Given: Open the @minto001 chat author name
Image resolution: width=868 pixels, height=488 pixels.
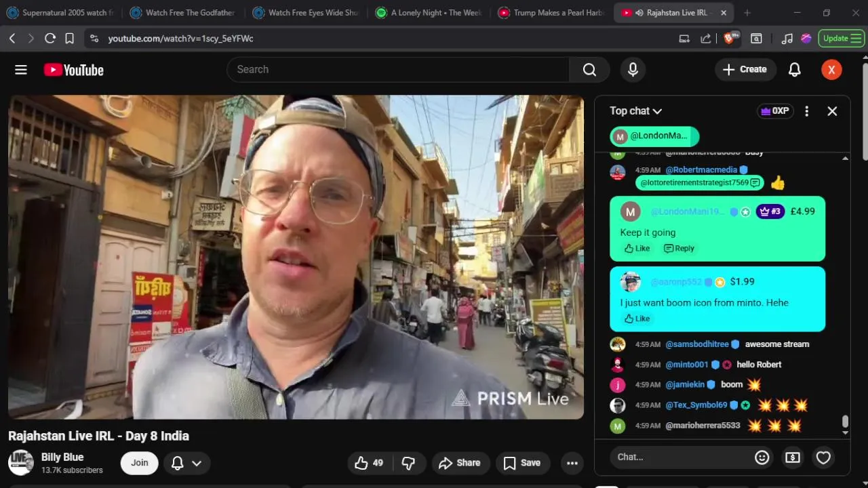Looking at the screenshot, I should [x=687, y=365].
